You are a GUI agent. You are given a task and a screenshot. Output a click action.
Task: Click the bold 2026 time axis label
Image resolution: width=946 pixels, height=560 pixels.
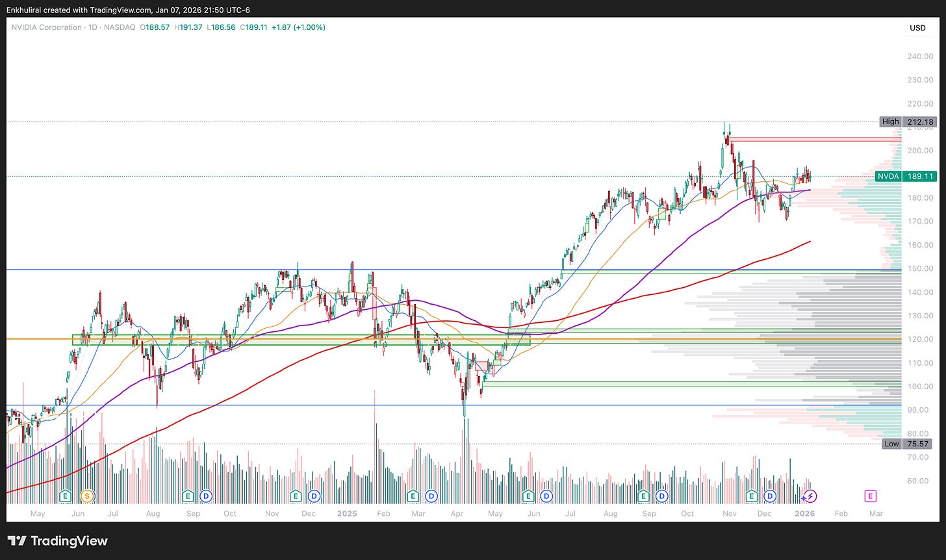coord(804,513)
